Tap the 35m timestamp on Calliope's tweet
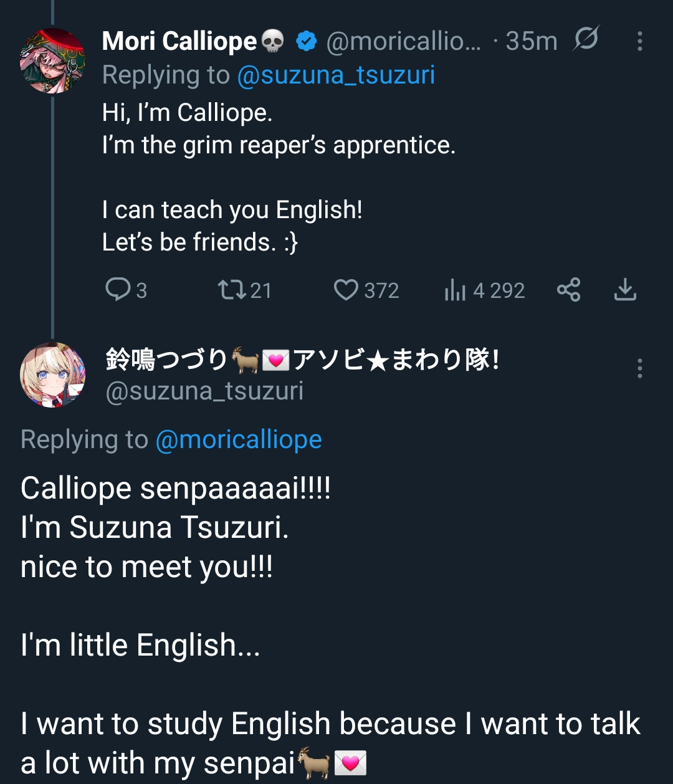 point(532,41)
